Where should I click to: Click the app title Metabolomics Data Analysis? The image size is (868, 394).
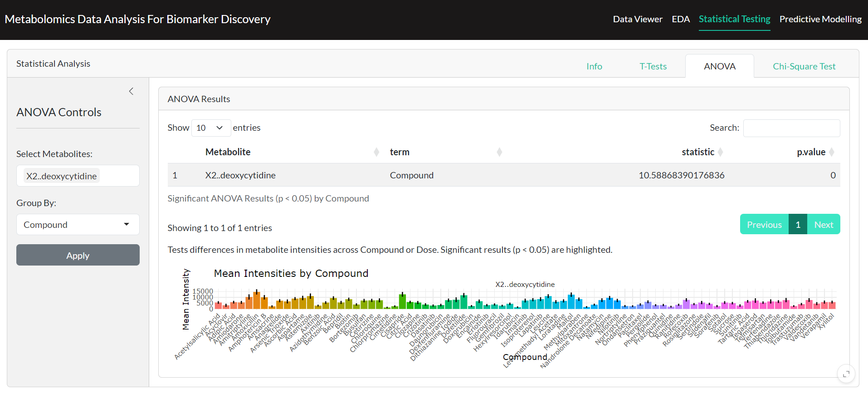[x=137, y=19]
